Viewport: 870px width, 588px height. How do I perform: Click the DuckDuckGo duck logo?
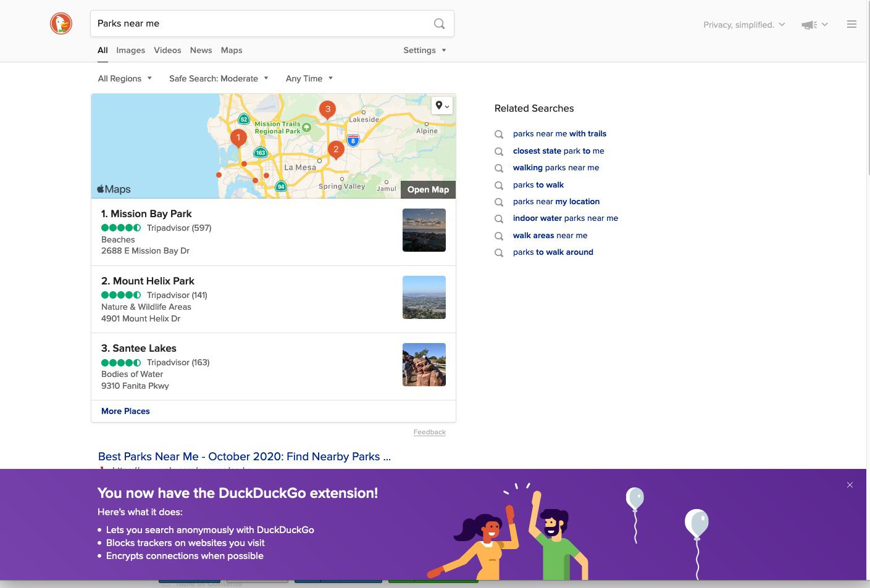coord(61,23)
